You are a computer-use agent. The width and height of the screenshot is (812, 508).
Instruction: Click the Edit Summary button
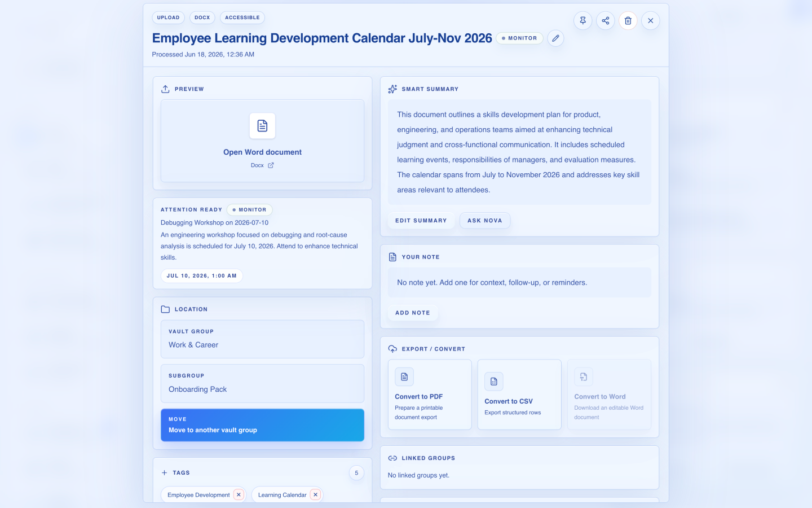pyautogui.click(x=421, y=221)
